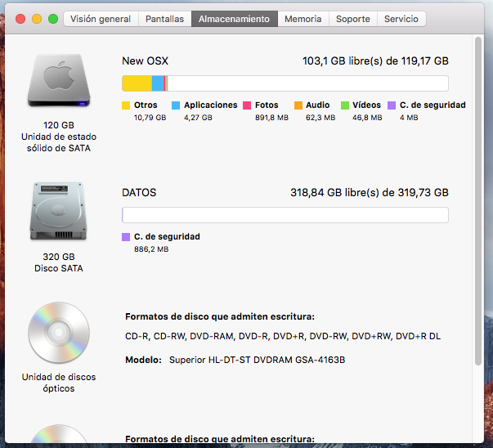The width and height of the screenshot is (493, 448).
Task: Click the blue Aplicaciones legend swatch
Action: pyautogui.click(x=176, y=105)
